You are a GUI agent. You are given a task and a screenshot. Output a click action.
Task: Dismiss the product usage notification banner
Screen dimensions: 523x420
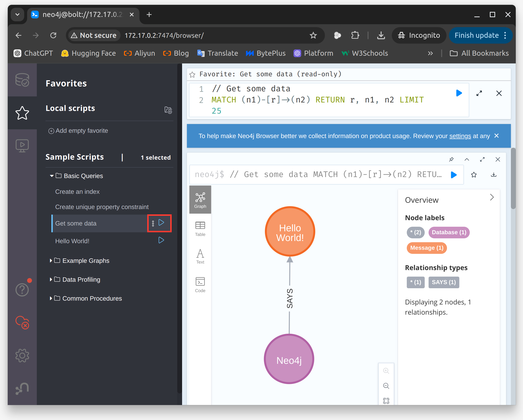coord(497,136)
